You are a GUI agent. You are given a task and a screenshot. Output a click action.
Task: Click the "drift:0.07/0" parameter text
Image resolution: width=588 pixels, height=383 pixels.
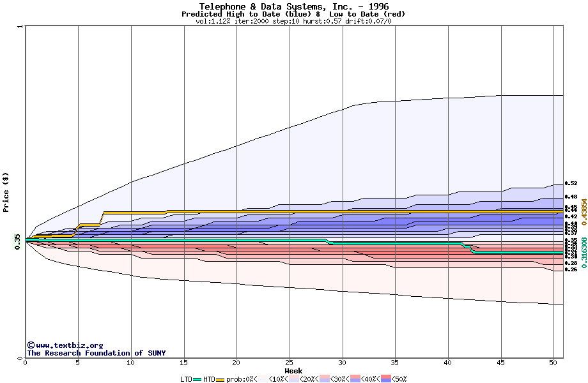368,21
